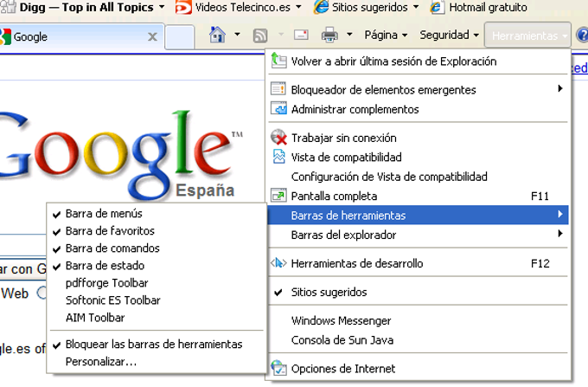Click the work offline icon
Screen dimensions: 588x387
pos(278,137)
